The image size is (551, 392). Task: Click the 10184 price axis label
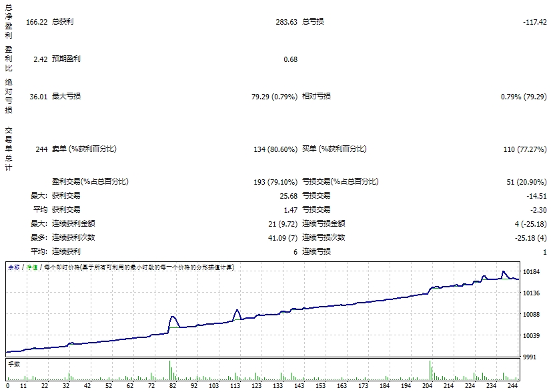[532, 272]
